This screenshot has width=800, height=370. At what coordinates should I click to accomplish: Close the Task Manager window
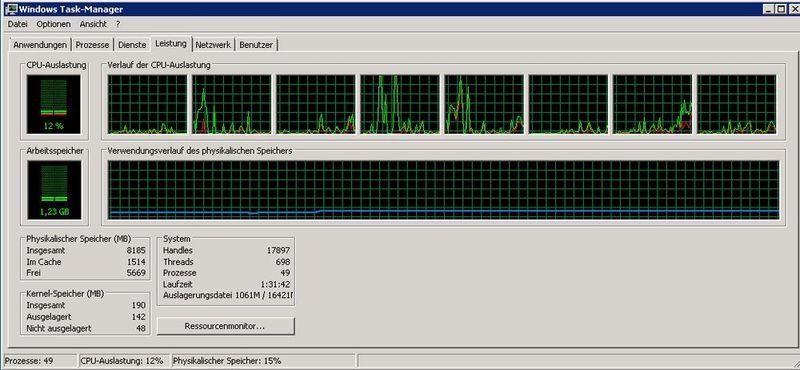point(793,9)
